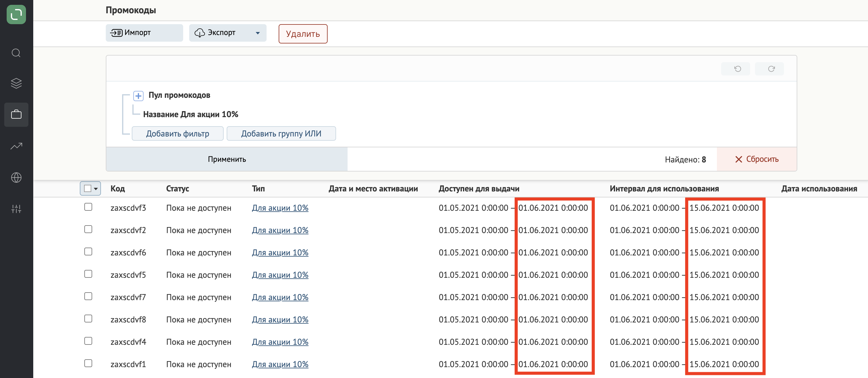Click the Тип column header
Image resolution: width=868 pixels, height=378 pixels.
tap(258, 189)
